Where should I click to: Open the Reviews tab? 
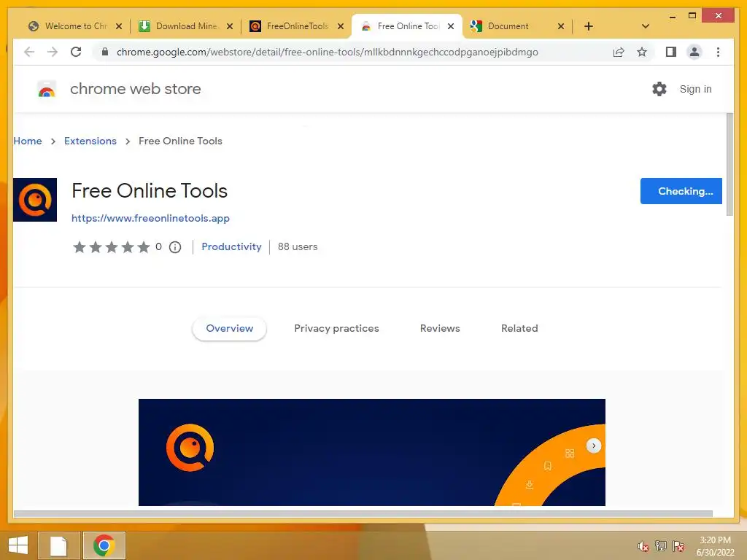coord(440,329)
